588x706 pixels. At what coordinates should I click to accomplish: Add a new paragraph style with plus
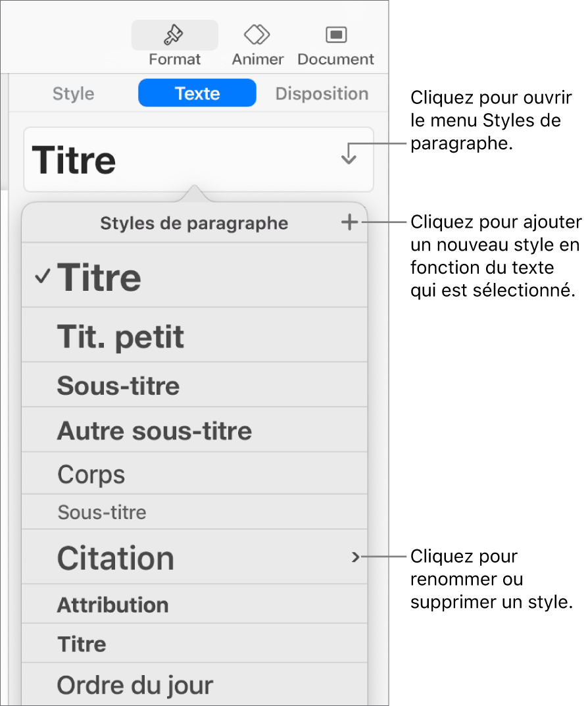tap(350, 223)
